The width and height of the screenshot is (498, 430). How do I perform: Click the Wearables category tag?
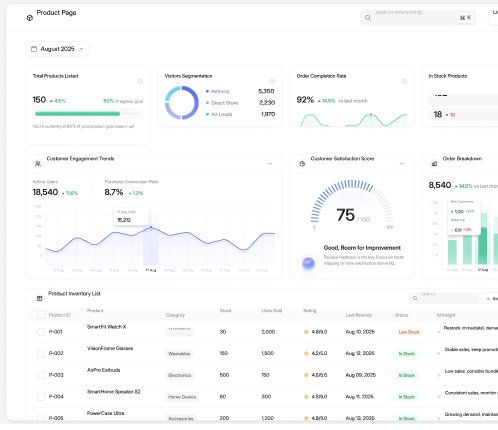179,354
